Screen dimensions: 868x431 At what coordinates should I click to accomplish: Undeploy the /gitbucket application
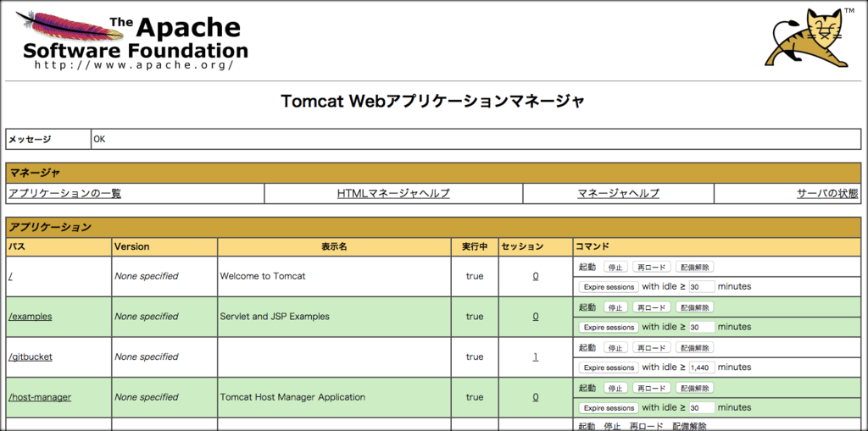695,347
